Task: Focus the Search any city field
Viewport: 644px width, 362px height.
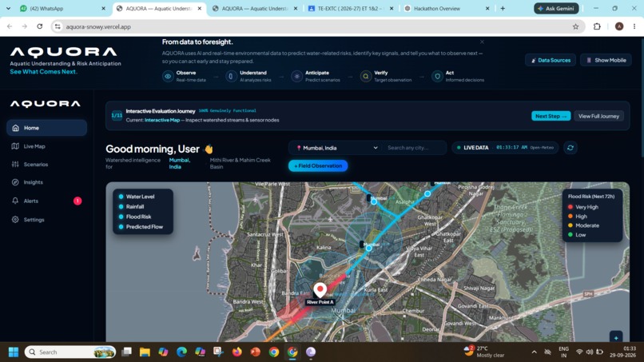Action: pos(414,148)
